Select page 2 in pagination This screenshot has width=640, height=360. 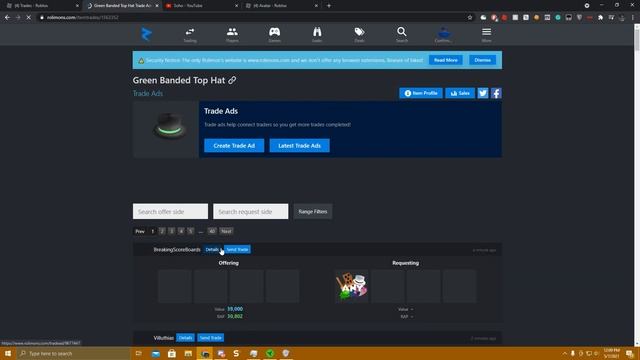tap(162, 231)
